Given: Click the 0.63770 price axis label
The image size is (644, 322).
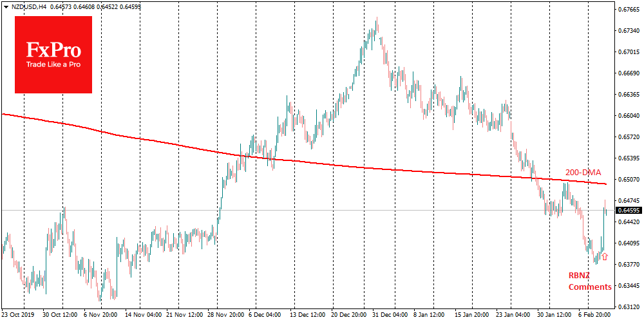Looking at the screenshot, I should pyautogui.click(x=629, y=264).
